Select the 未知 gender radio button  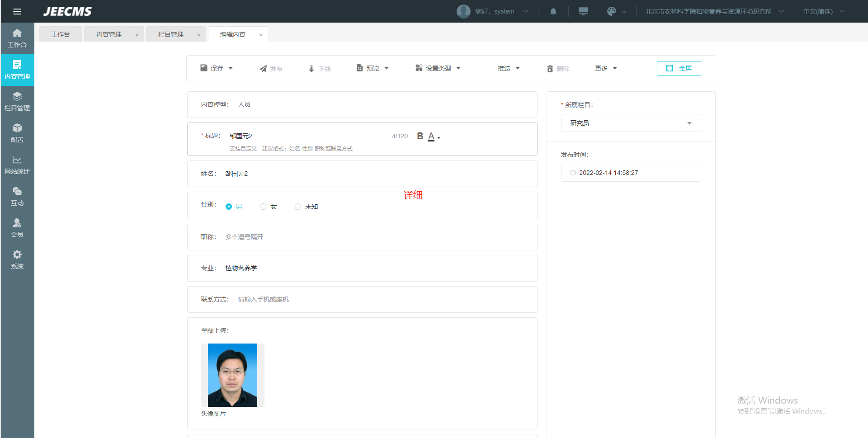point(298,207)
